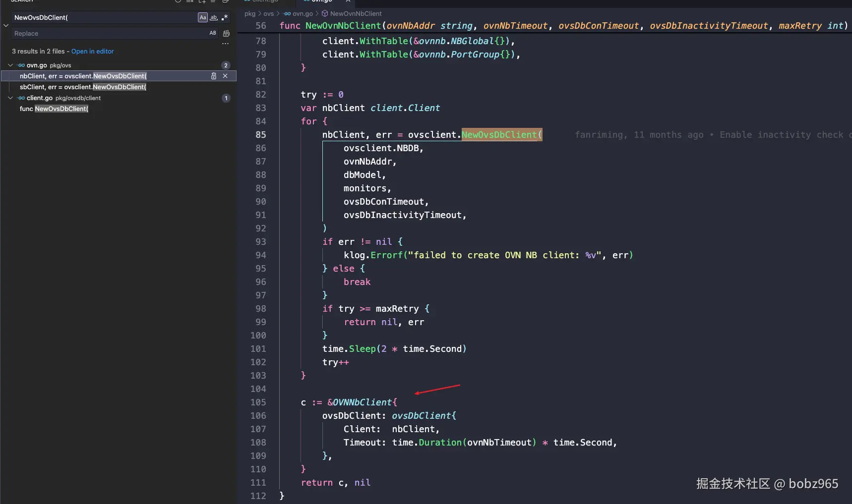Click the git blame annotation by fanriming
This screenshot has width=852, height=504.
tap(713, 135)
